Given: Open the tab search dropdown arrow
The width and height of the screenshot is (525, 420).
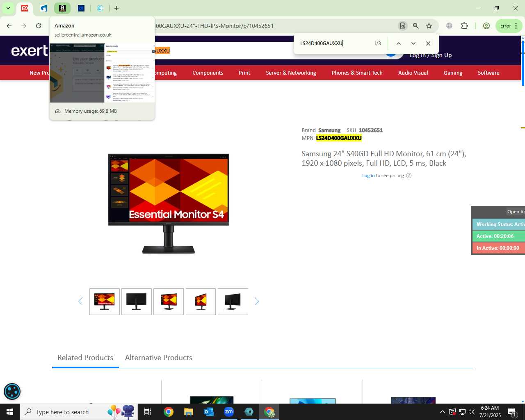Looking at the screenshot, I should pos(8,8).
